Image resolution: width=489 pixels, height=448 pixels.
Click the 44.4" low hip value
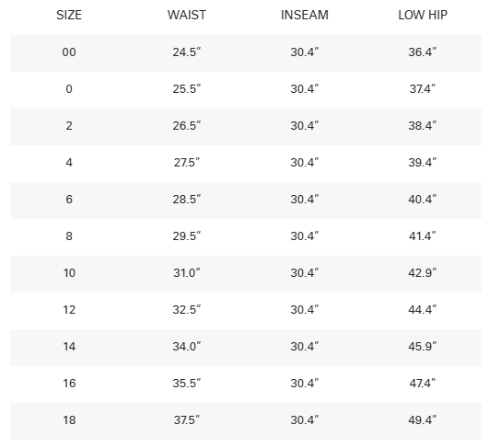click(x=423, y=309)
